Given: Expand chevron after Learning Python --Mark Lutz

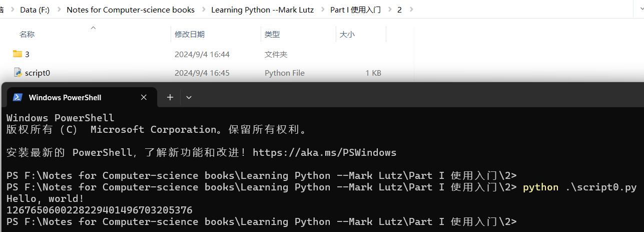Looking at the screenshot, I should coord(322,10).
